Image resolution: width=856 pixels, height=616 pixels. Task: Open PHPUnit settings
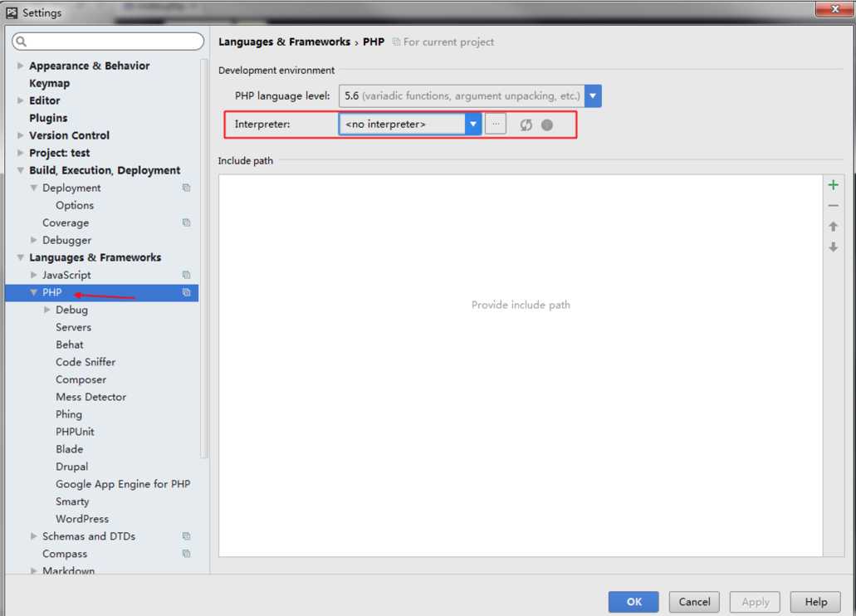[75, 432]
